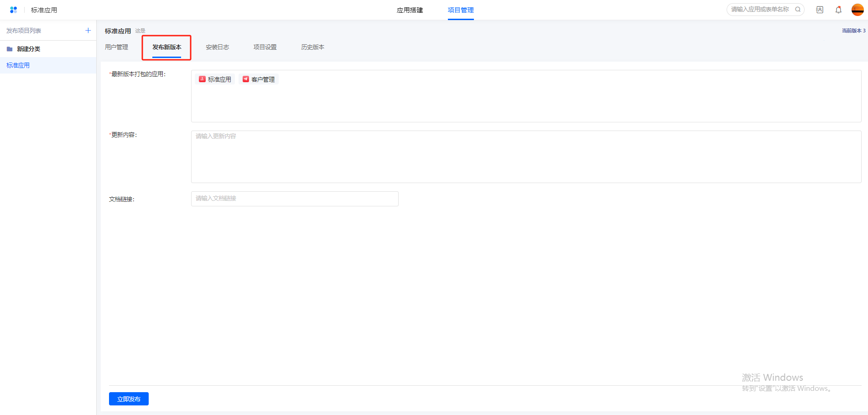View the 历史版本 tab
This screenshot has height=415, width=868.
point(312,47)
